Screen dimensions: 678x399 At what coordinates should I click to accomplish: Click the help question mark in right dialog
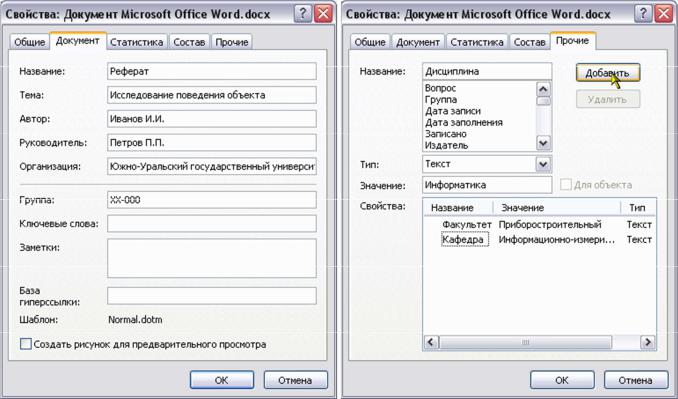click(x=643, y=14)
